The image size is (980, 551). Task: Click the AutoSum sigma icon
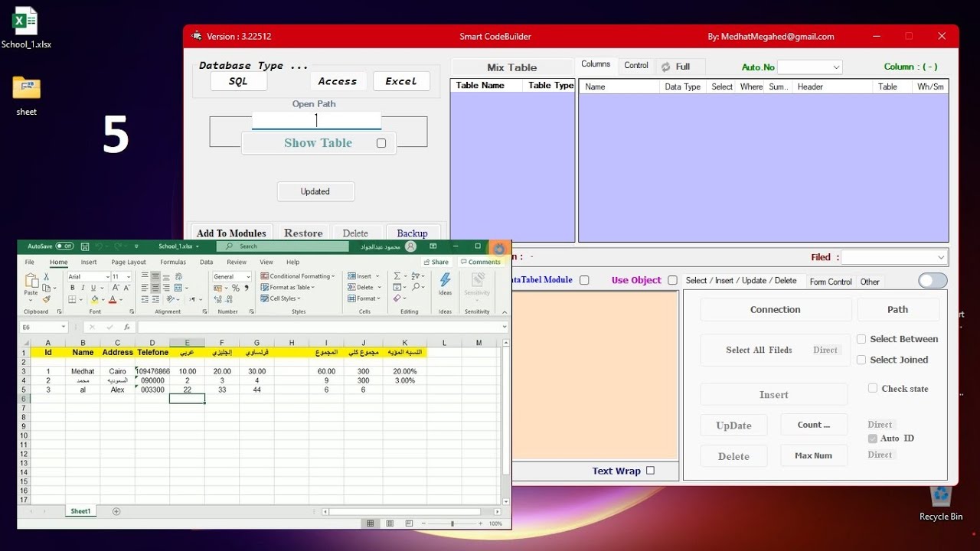pos(397,276)
